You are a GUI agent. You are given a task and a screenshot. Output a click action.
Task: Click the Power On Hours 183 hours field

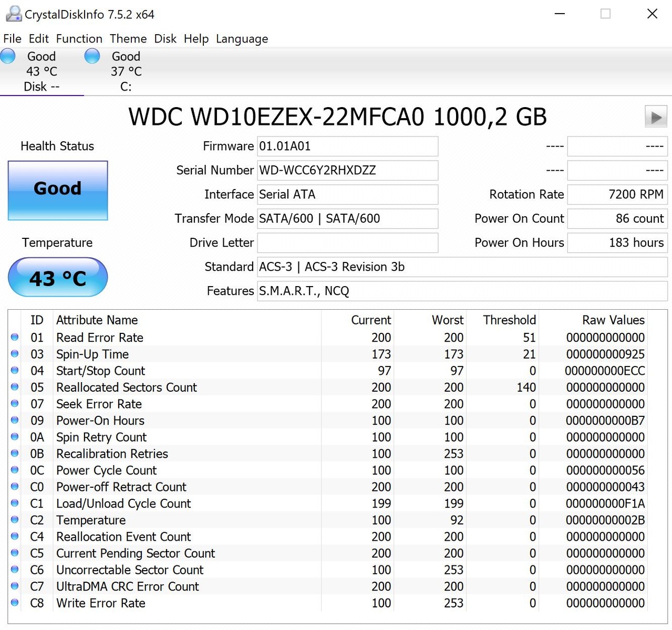point(617,243)
